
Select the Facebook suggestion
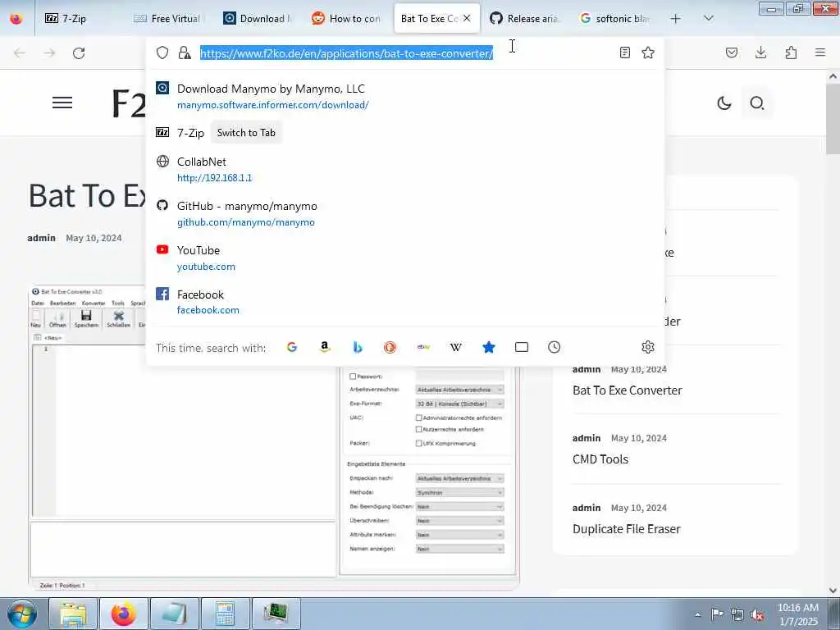(404, 302)
